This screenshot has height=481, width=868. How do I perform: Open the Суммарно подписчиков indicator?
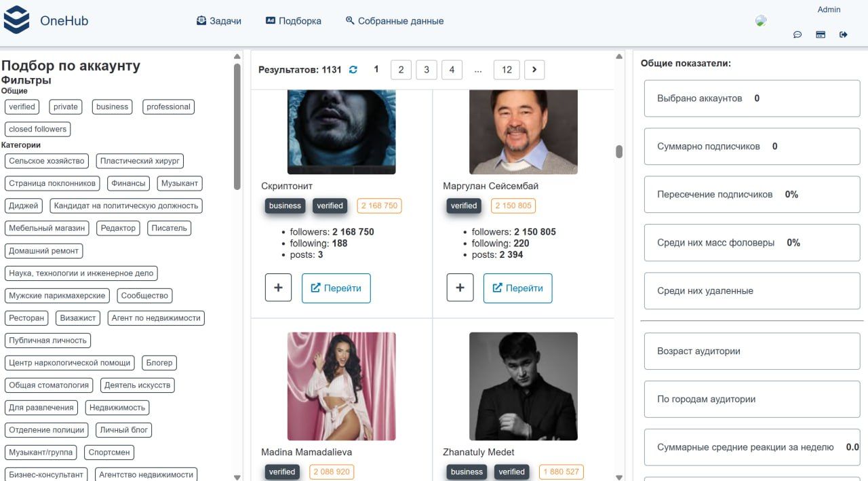click(751, 146)
